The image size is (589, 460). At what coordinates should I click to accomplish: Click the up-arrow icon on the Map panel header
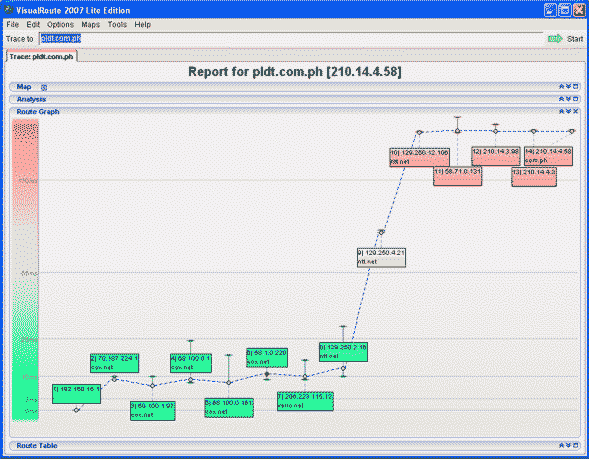pyautogui.click(x=562, y=86)
